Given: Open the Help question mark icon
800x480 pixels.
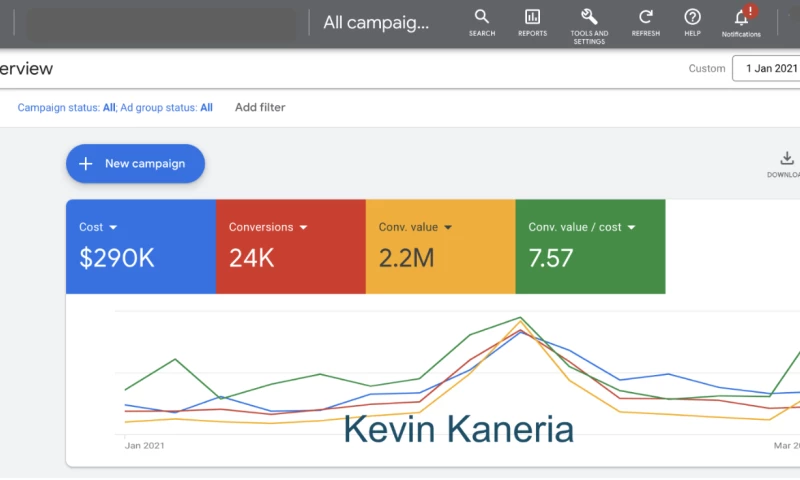Looking at the screenshot, I should pyautogui.click(x=692, y=17).
